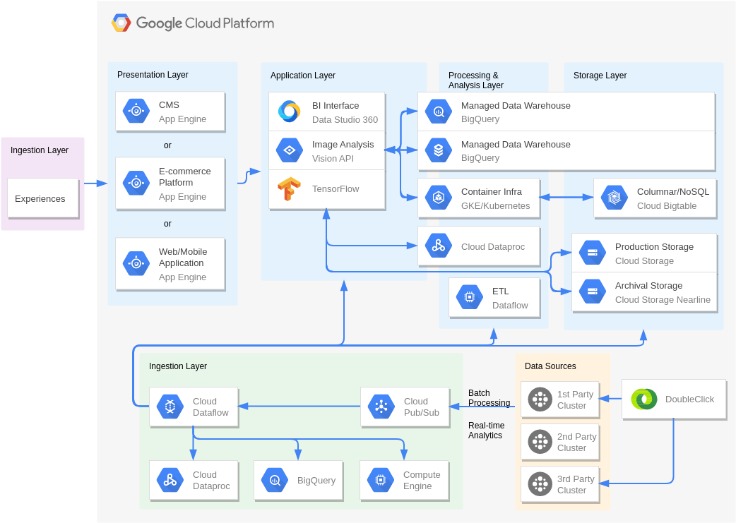
Task: Click the Storage Layer heading
Action: 600,75
